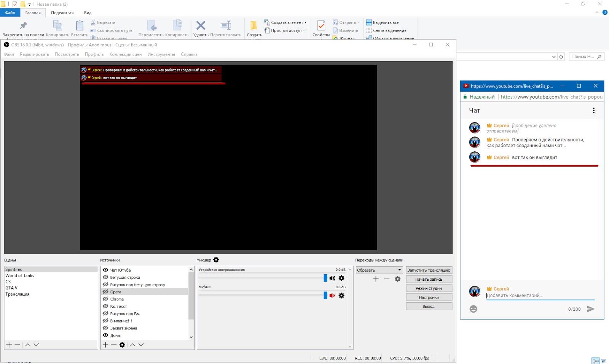Move the selected scene up in Сцены
The image size is (609, 364).
point(28,345)
